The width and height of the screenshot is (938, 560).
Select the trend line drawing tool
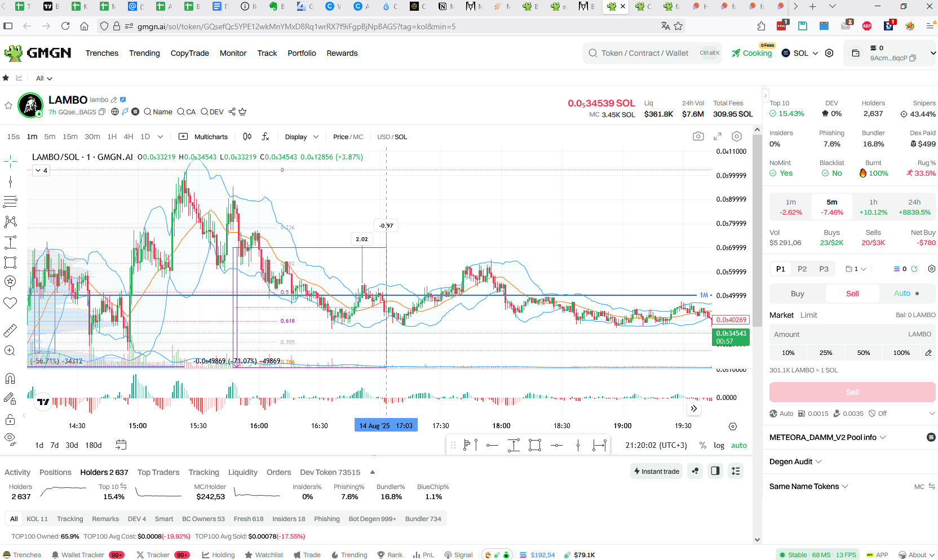10,181
